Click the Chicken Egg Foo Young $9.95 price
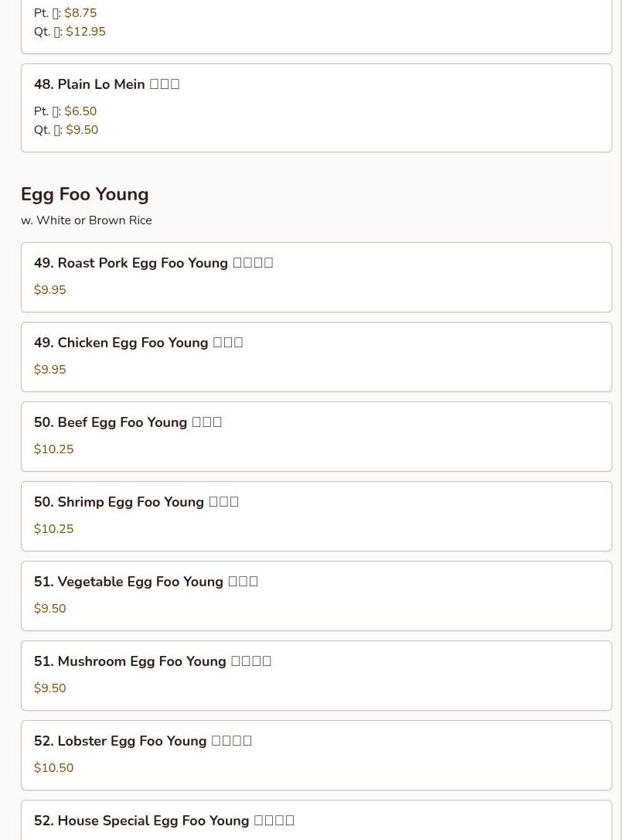 point(50,370)
